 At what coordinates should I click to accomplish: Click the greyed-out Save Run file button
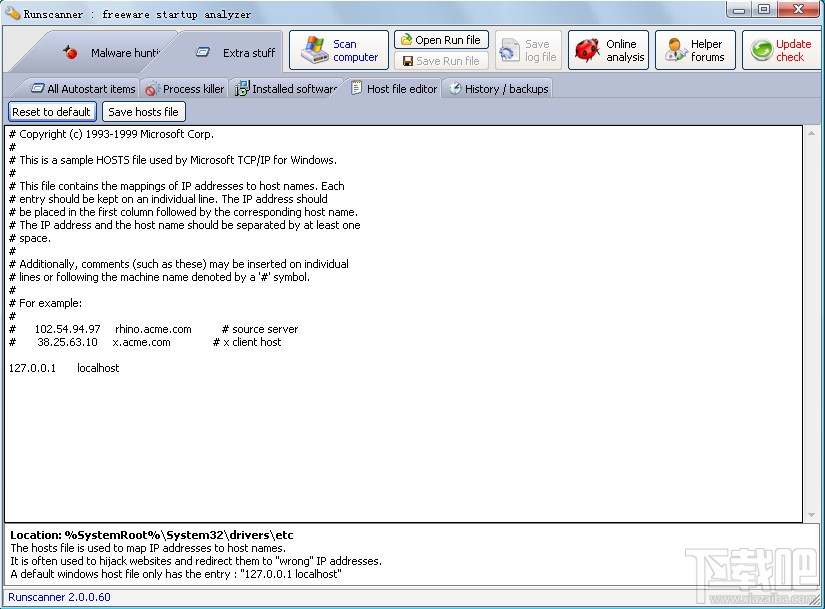click(x=441, y=60)
